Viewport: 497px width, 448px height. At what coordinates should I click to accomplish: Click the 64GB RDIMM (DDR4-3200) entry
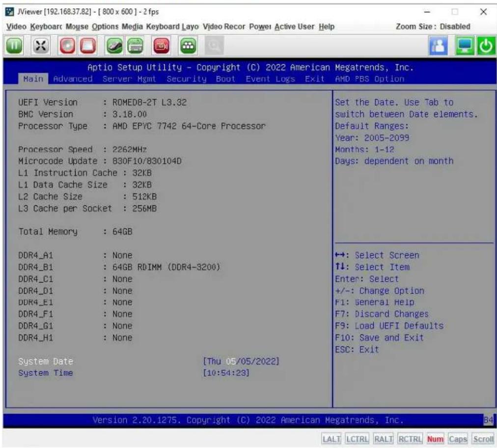pos(166,267)
